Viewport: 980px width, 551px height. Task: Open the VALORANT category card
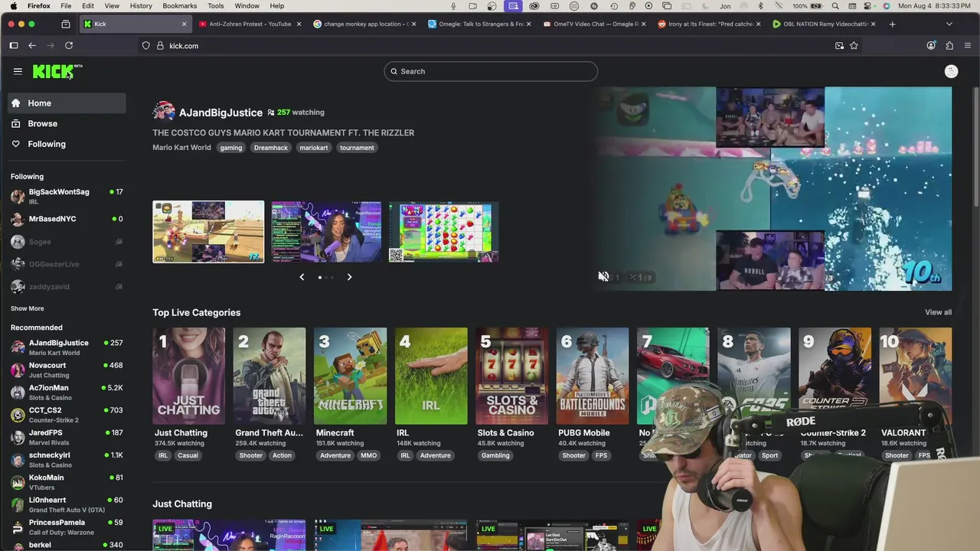pyautogui.click(x=916, y=376)
